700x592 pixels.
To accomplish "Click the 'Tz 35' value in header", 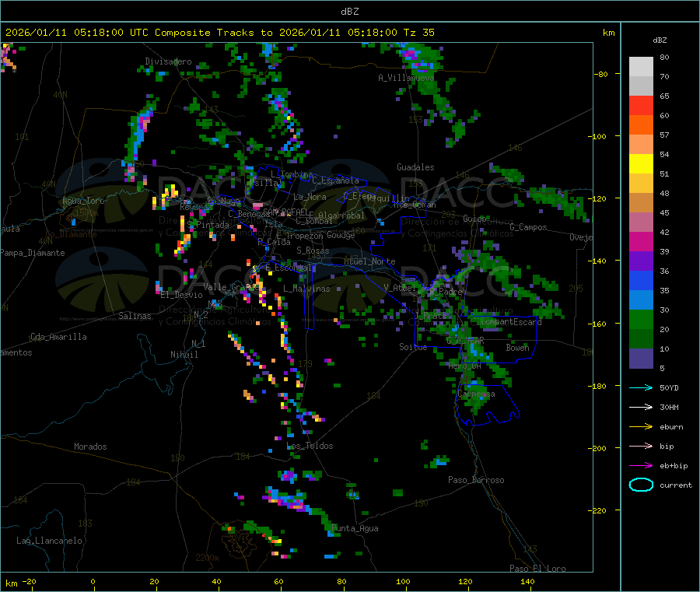I will point(418,33).
